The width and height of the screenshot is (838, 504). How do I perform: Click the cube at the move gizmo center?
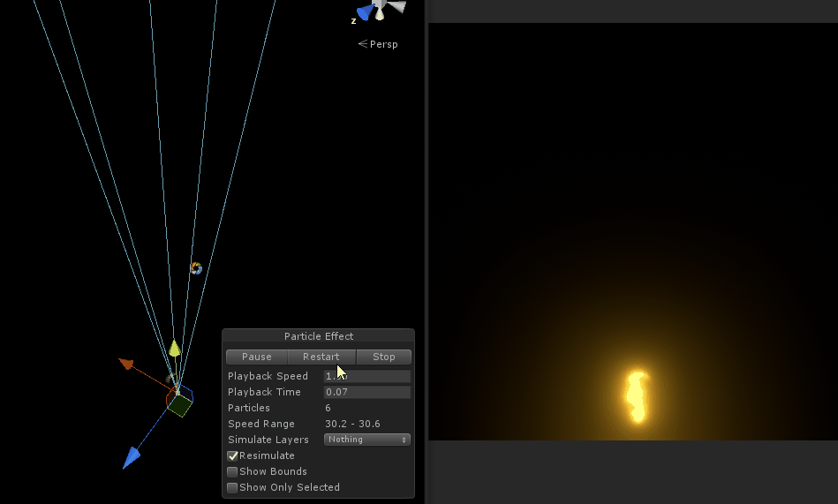pyautogui.click(x=180, y=404)
